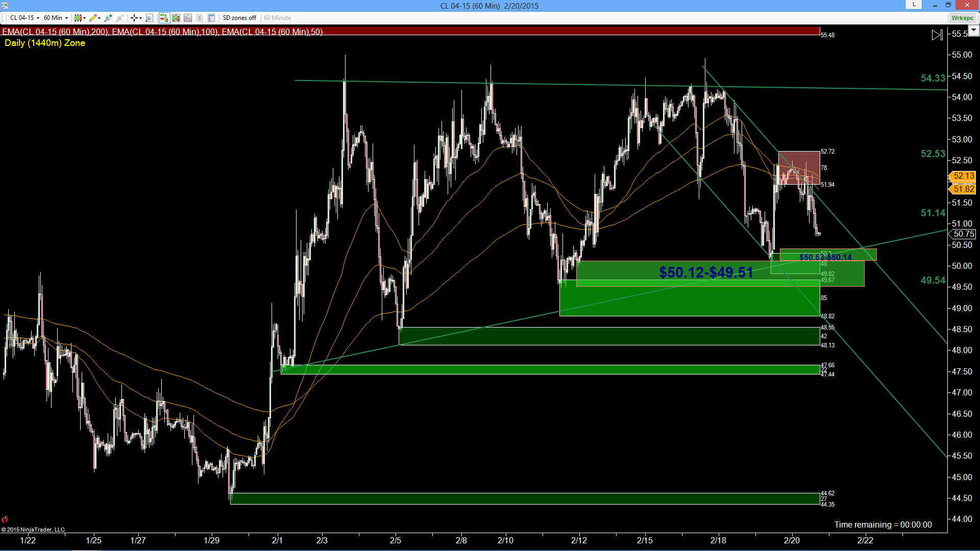Click the green demand zone at 47.66
Image resolution: width=980 pixels, height=551 pixels.
coord(550,369)
